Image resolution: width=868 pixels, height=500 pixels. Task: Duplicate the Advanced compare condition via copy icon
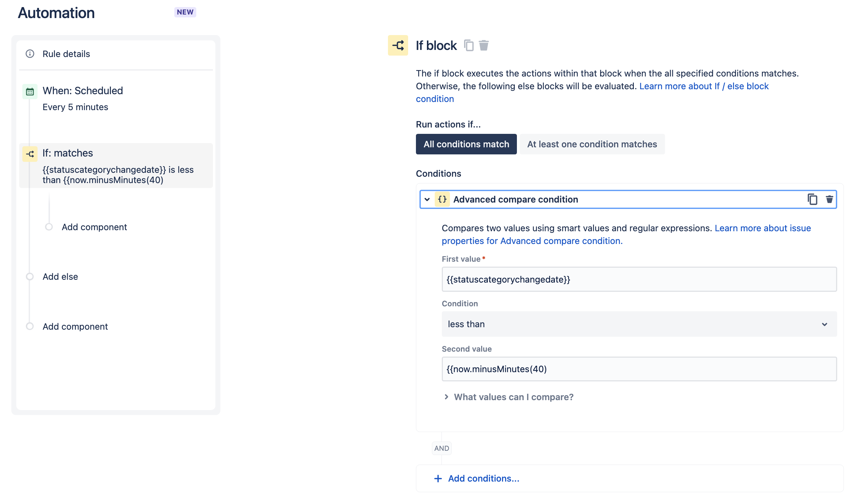tap(813, 199)
